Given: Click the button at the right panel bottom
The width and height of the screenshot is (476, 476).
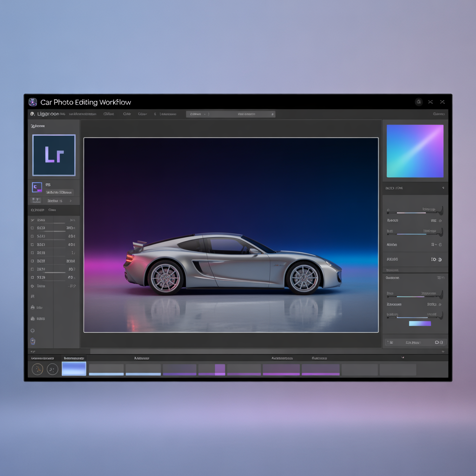Looking at the screenshot, I should tap(415, 342).
